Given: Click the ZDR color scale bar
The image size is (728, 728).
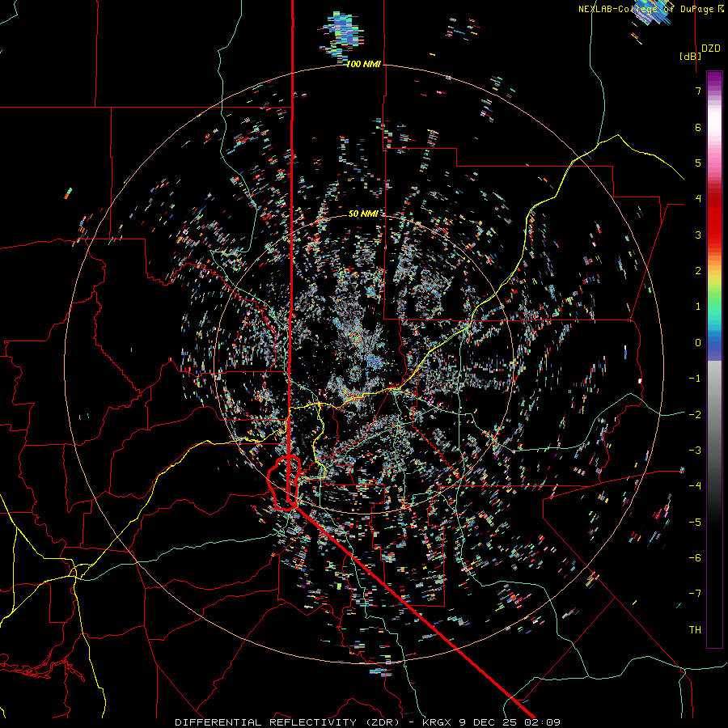Looking at the screenshot, I should [x=714, y=359].
